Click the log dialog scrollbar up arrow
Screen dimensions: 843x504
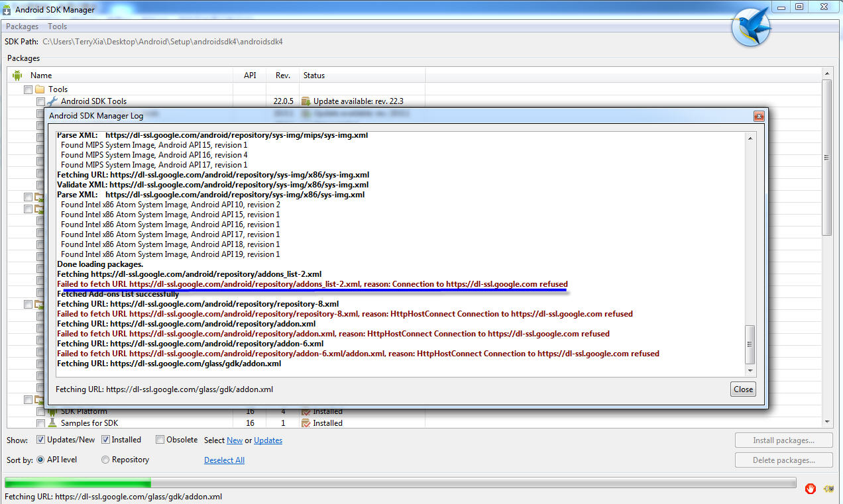click(750, 138)
